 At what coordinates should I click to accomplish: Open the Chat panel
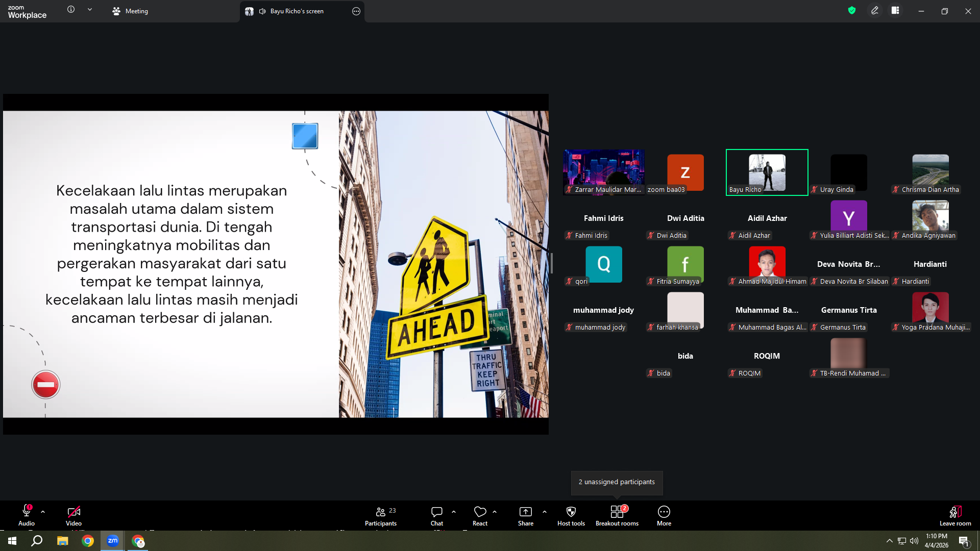437,515
